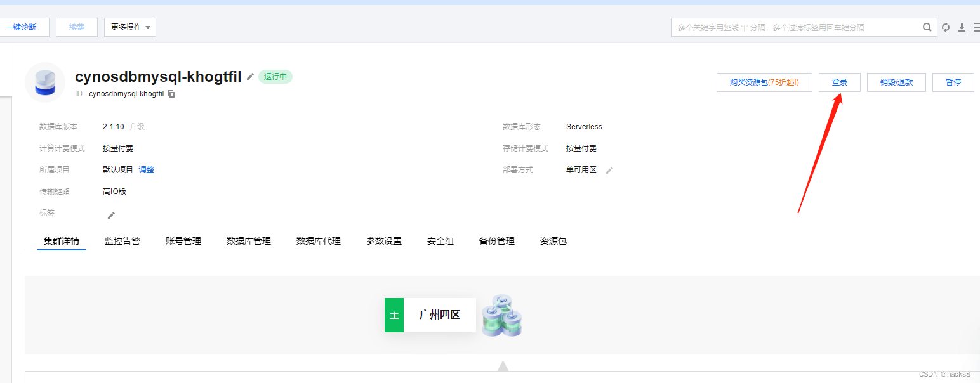Click the green database cluster icon
The width and height of the screenshot is (980, 383).
click(x=501, y=315)
